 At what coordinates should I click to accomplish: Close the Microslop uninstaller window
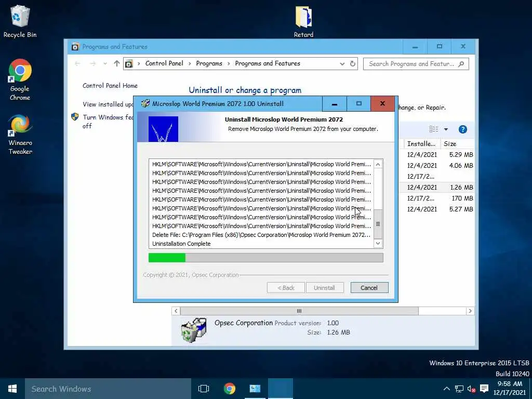pos(382,104)
